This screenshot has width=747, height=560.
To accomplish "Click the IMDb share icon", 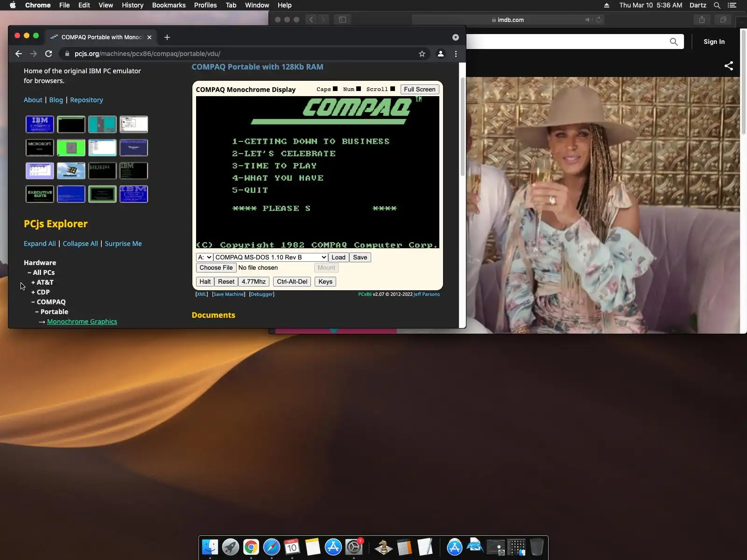I will click(x=729, y=66).
